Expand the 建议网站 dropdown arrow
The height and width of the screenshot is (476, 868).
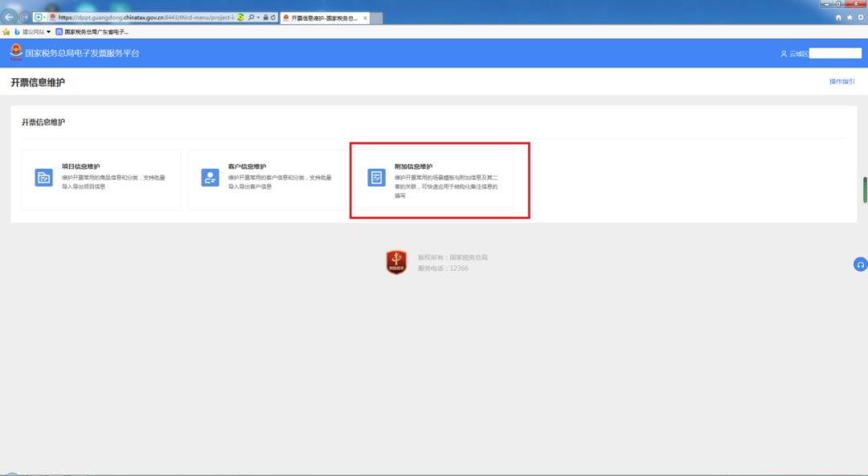(x=49, y=32)
